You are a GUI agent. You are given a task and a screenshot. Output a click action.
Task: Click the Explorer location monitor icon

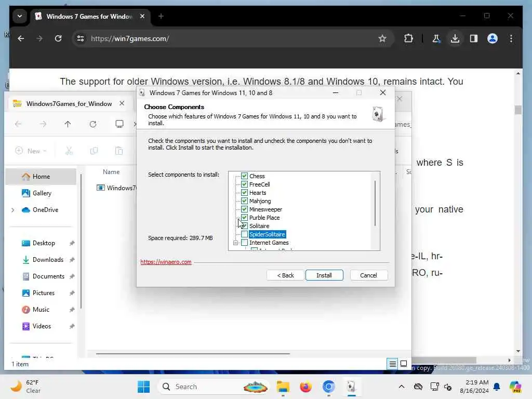(x=119, y=124)
